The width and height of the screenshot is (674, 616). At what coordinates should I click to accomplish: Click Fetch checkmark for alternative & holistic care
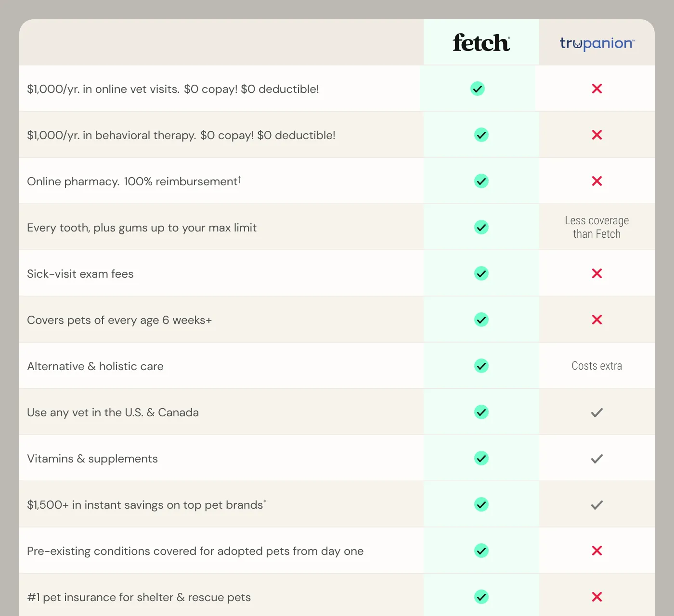[x=481, y=366]
